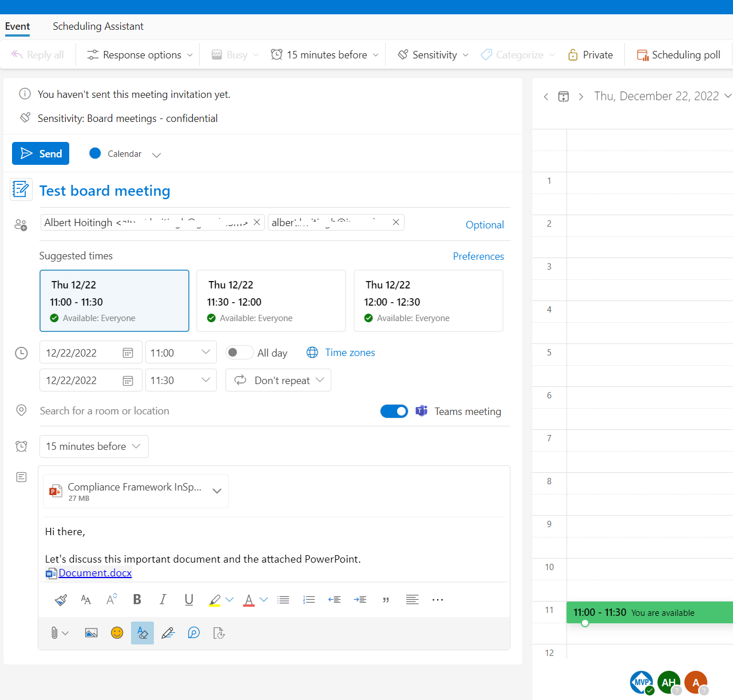Open the Sensitivity dropdown menu

434,55
